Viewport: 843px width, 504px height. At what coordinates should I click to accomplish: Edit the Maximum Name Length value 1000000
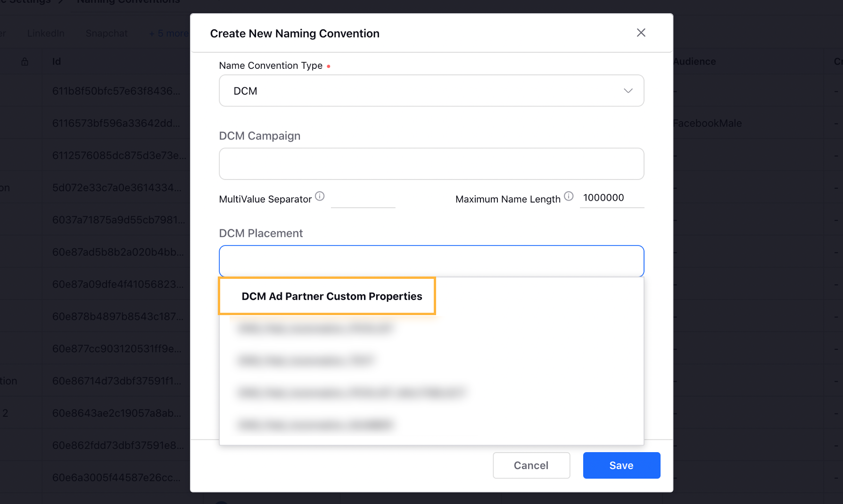pos(612,198)
